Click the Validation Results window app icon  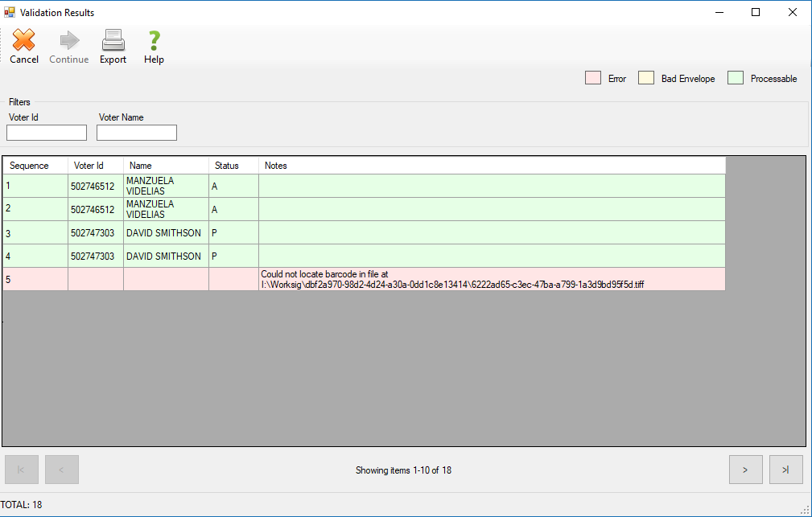tap(10, 12)
